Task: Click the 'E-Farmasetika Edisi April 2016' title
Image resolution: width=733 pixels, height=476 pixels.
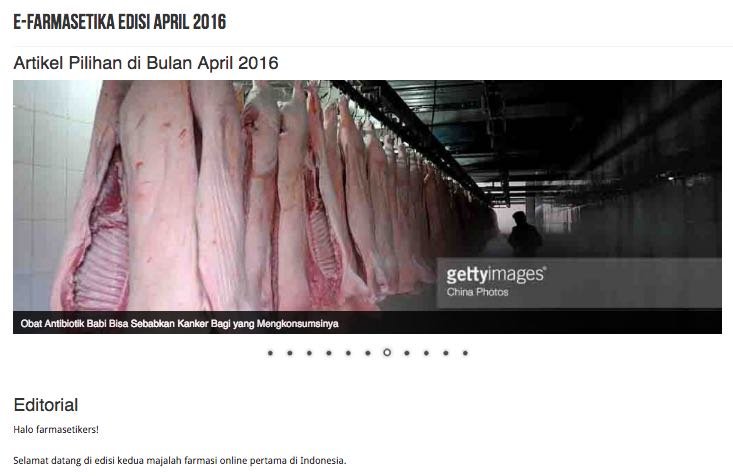Action: (x=120, y=22)
